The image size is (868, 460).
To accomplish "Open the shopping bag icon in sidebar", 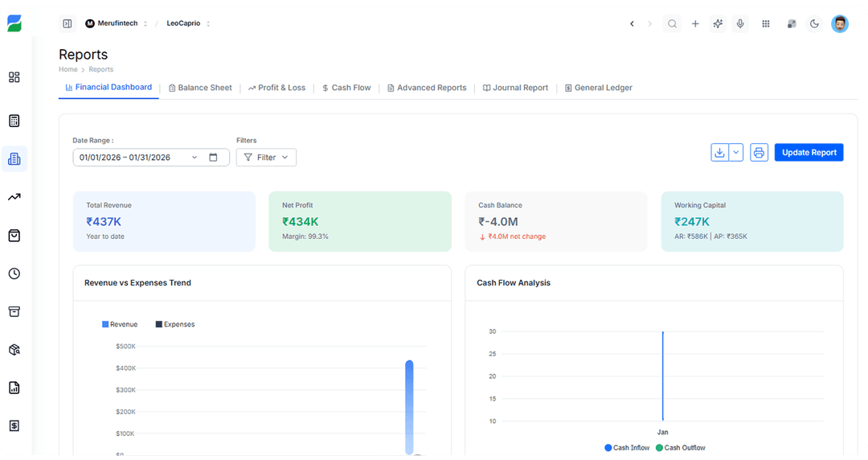I will tap(14, 236).
